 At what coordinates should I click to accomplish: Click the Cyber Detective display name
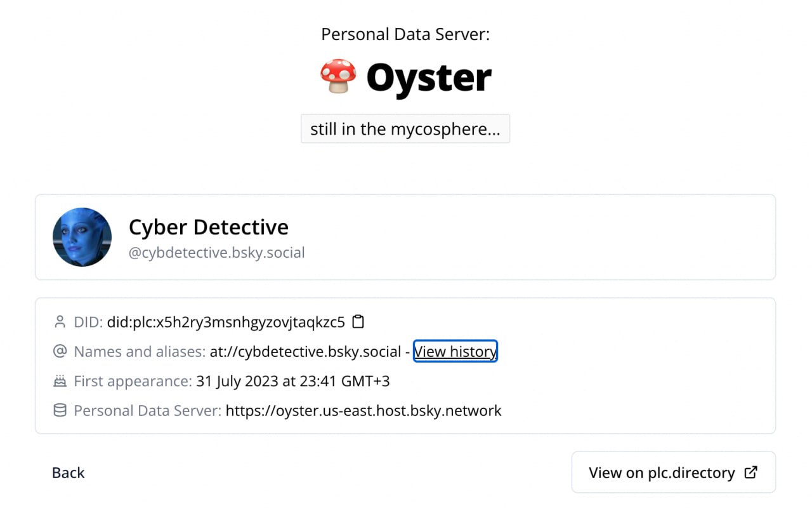point(209,227)
